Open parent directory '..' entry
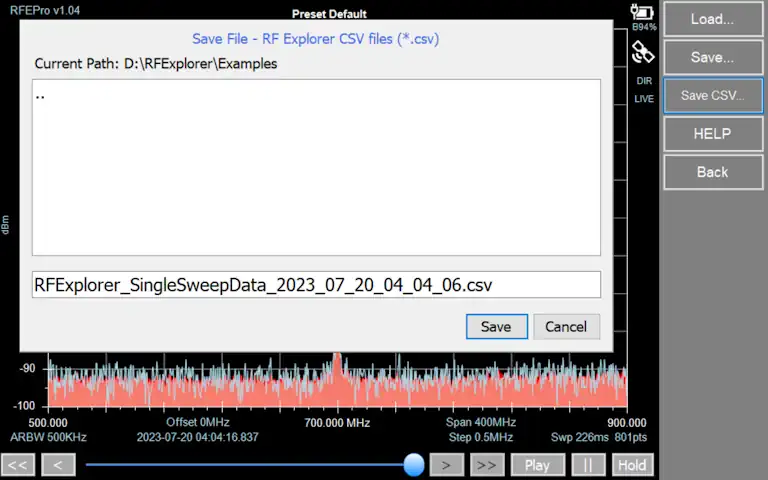Screen dimensions: 768x480 point(41,95)
